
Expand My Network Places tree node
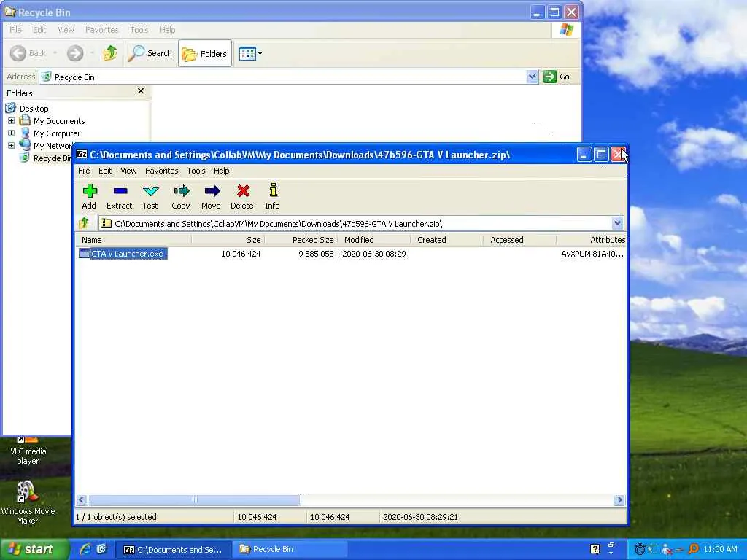point(11,146)
